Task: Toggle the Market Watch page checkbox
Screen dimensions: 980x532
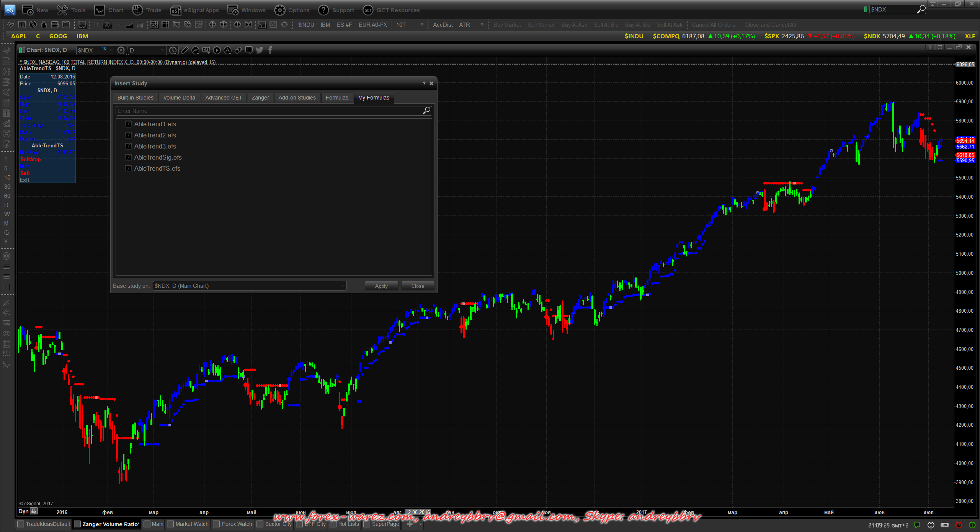Action: [170, 524]
